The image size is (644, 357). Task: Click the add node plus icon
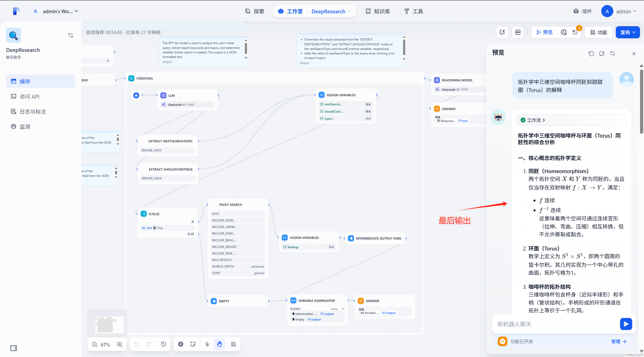point(181,344)
